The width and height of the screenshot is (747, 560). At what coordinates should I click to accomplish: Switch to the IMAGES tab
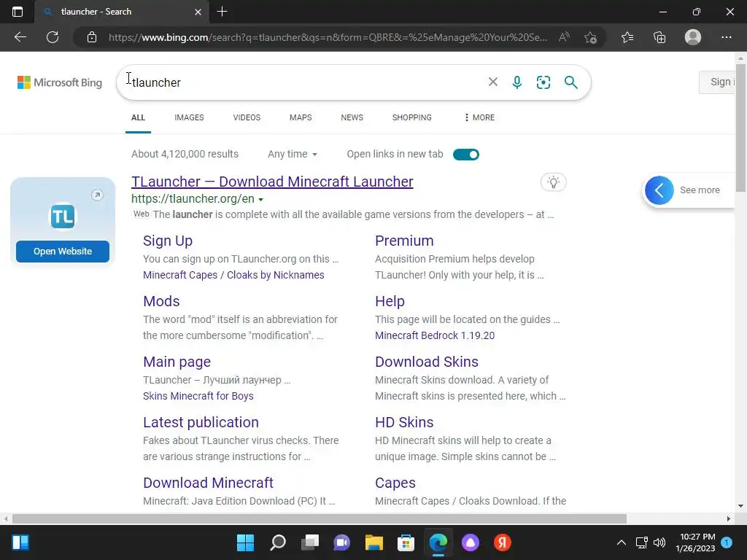189,117
